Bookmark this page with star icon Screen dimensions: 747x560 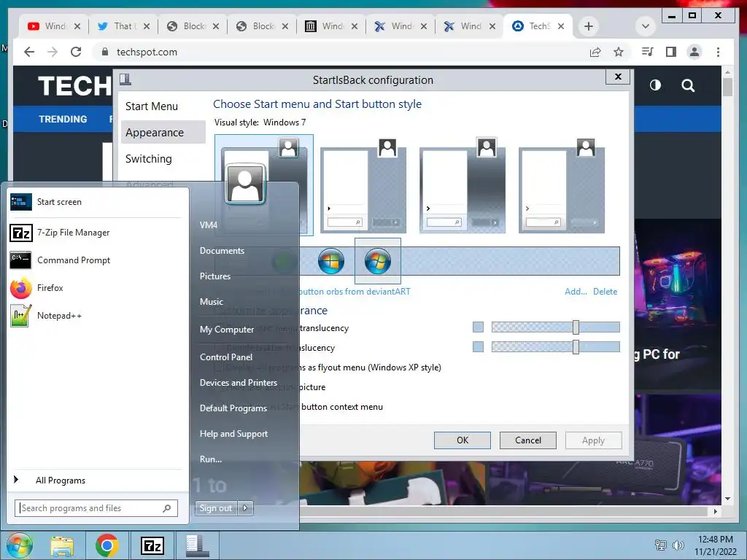point(619,52)
